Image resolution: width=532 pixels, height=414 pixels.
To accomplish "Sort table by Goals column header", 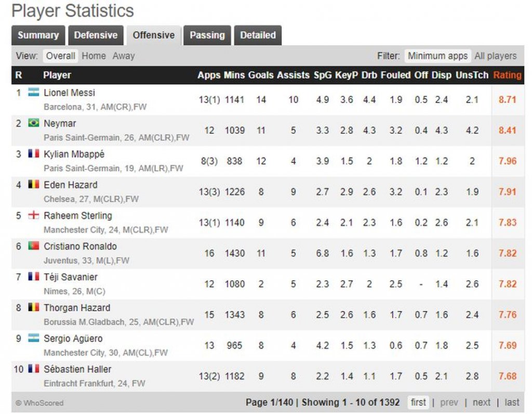I will pyautogui.click(x=261, y=75).
